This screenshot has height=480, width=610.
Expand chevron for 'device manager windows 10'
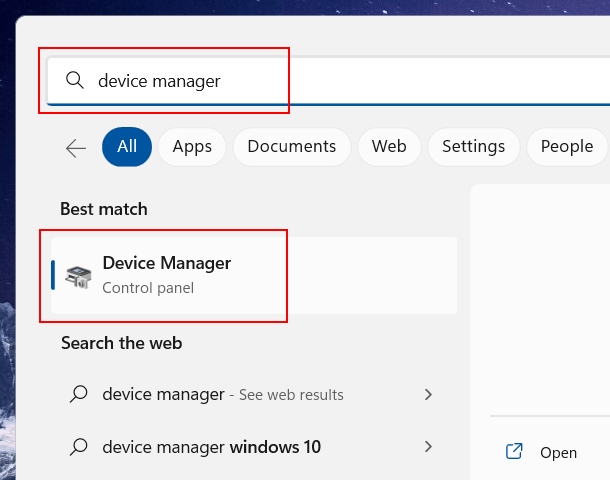tap(429, 447)
